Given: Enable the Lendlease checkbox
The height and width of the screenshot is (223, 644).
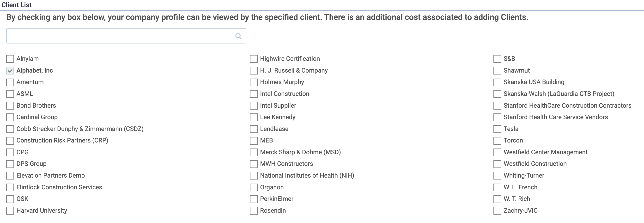Looking at the screenshot, I should pos(254,129).
